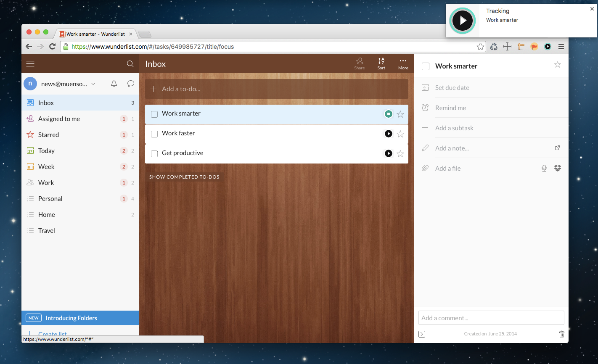Screen dimensions: 598x364
Task: Click Remind me
Action: coord(450,108)
